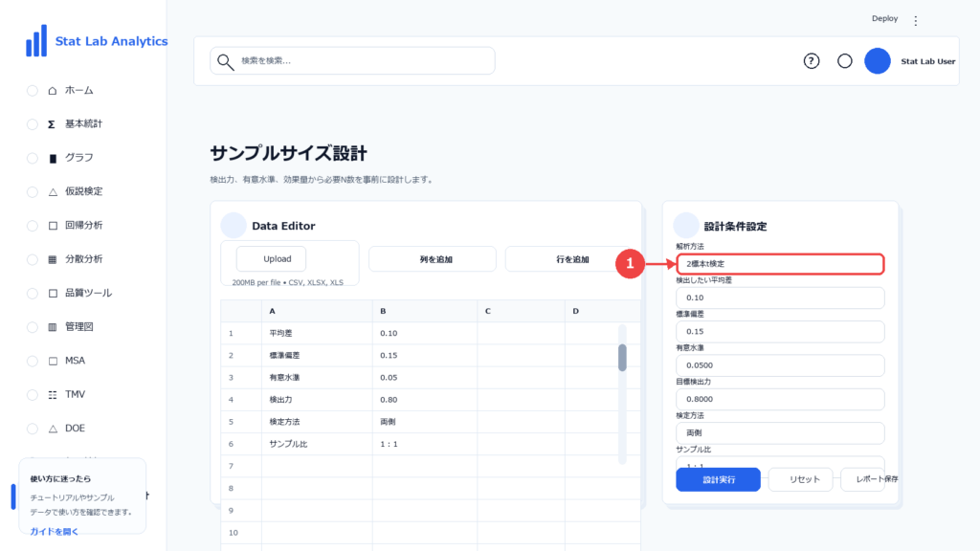
Task: Click the square icon beside 品質ツール
Action: (53, 293)
